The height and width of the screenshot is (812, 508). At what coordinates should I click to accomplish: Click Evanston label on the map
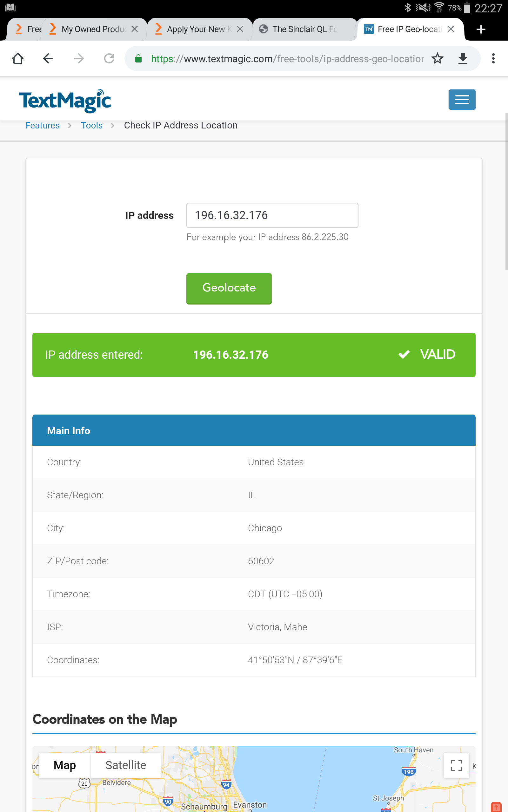point(250,805)
